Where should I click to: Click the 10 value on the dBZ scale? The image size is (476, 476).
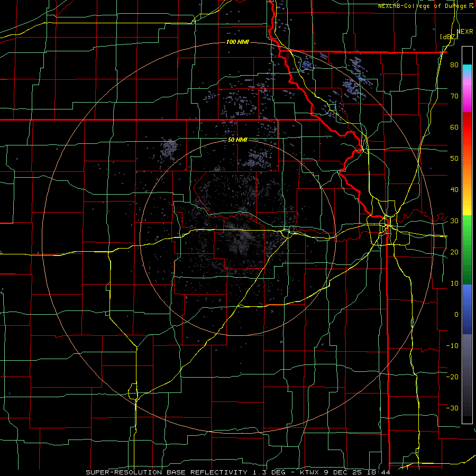pos(454,283)
